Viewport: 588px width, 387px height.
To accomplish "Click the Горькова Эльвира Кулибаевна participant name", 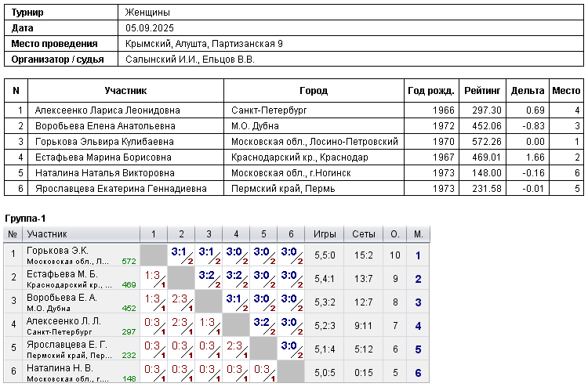I will (104, 142).
